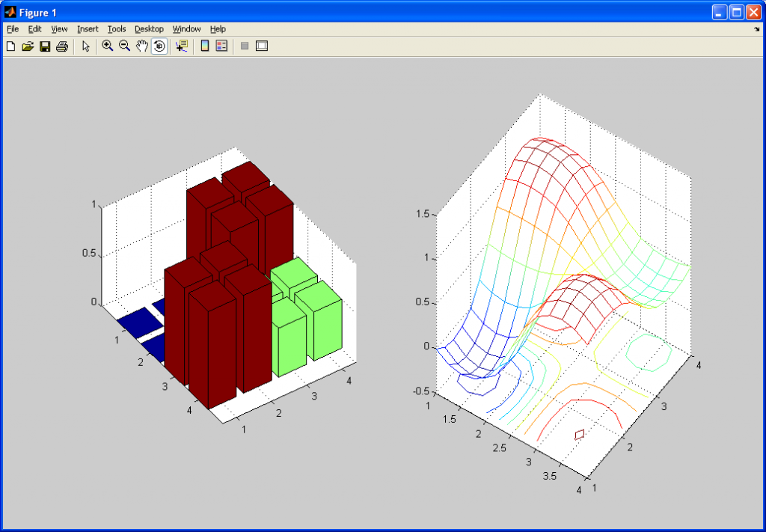The image size is (766, 532).
Task: Open the Insert menu
Action: 88,28
